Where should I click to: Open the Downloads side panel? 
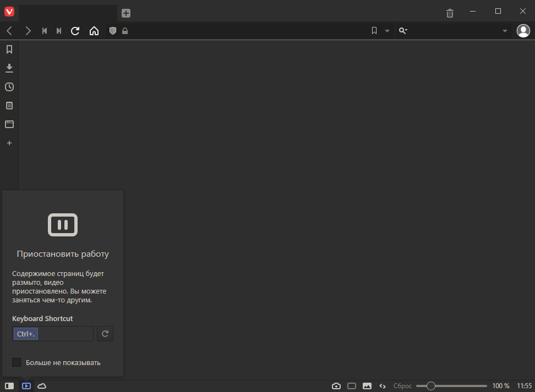(9, 68)
